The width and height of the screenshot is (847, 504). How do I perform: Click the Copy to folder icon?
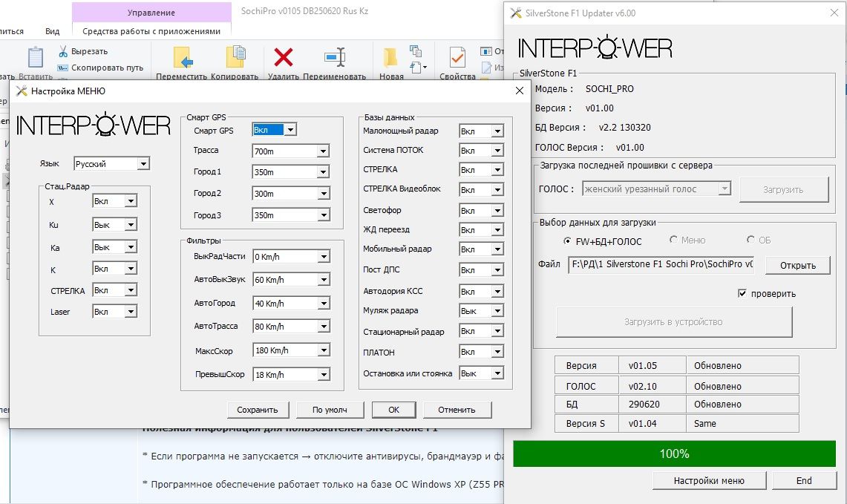(235, 57)
